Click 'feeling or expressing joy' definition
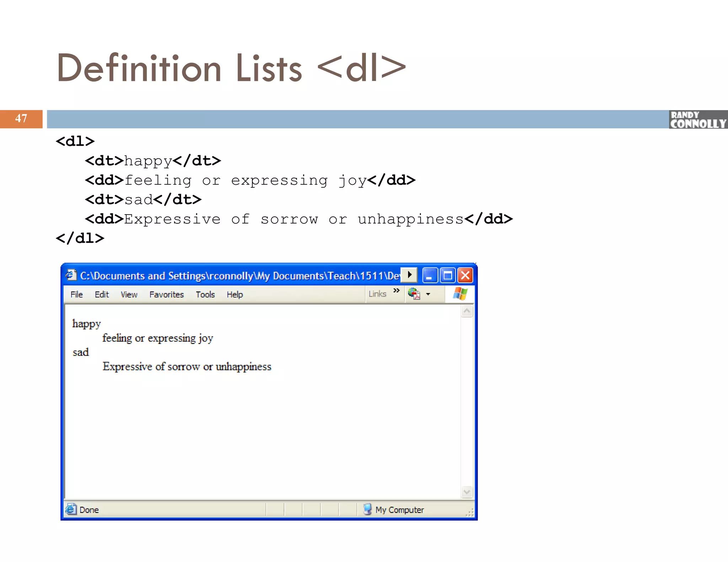Viewport: 728px width, 562px height. pyautogui.click(x=157, y=338)
